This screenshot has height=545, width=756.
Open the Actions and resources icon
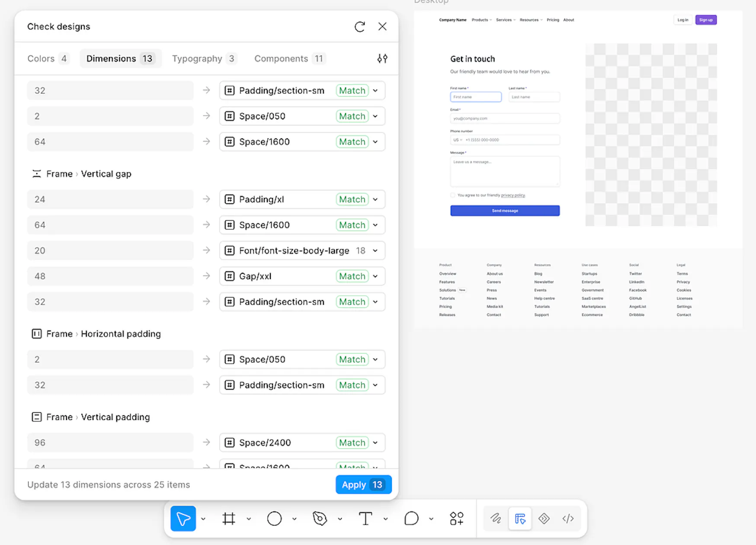[x=457, y=519]
